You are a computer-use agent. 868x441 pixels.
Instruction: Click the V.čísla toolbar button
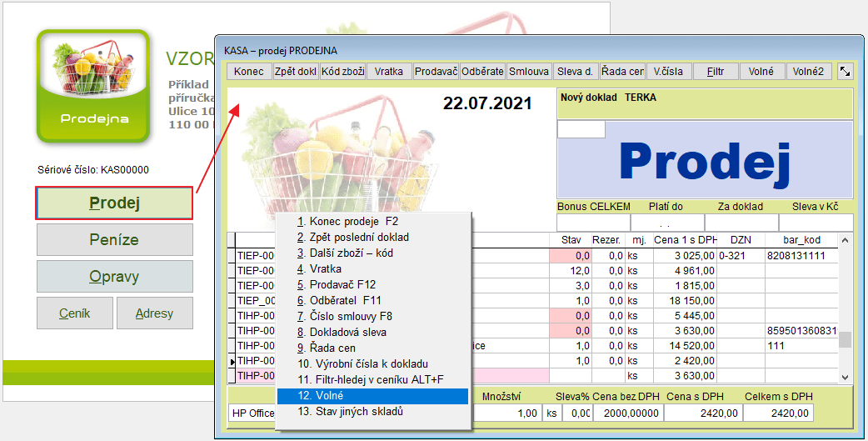(x=669, y=72)
